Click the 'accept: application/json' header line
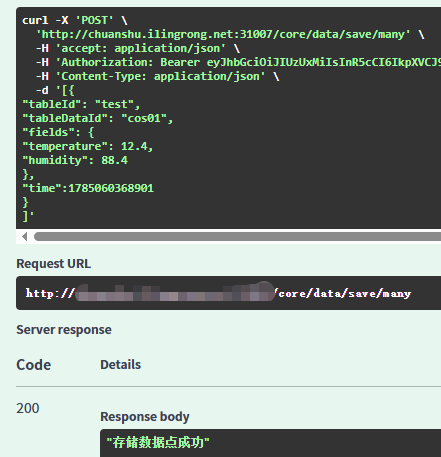This screenshot has width=441, height=457. click(138, 48)
